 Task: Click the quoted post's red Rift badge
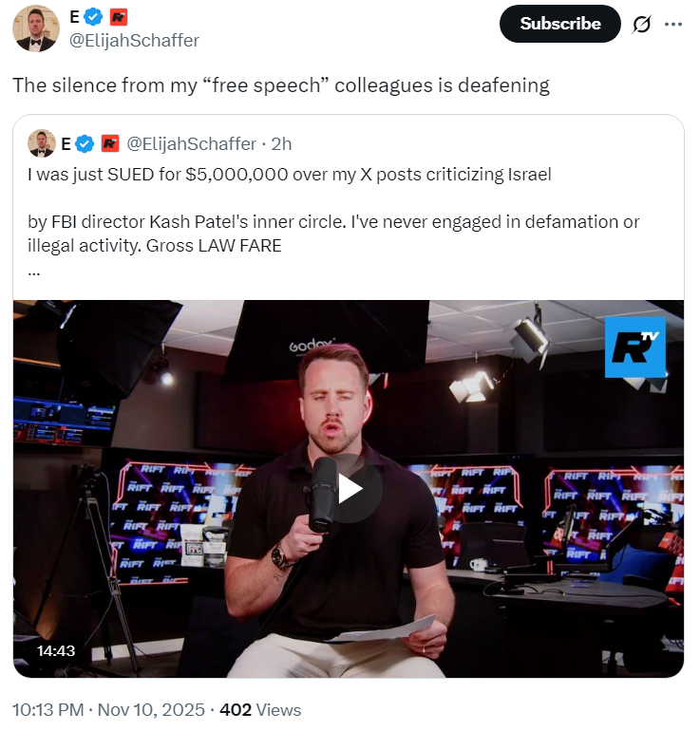(x=110, y=144)
